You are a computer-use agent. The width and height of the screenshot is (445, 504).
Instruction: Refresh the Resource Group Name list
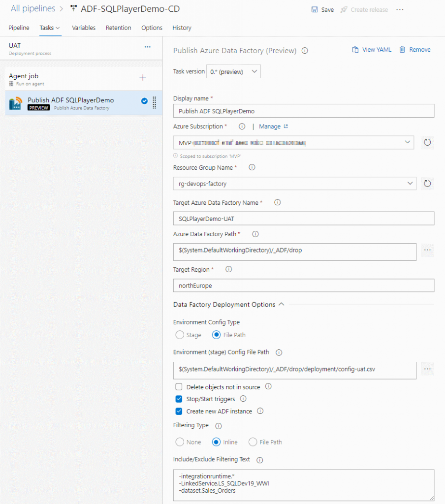tap(427, 183)
